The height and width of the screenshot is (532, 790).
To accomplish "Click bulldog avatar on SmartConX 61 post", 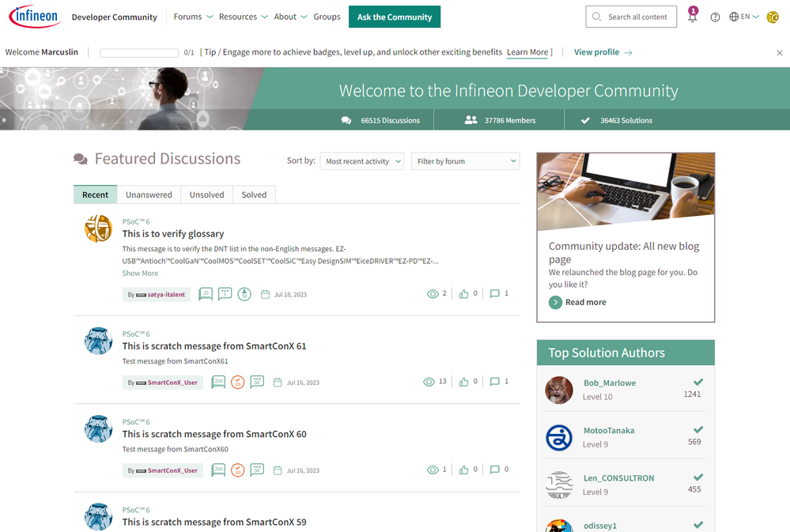I will pos(98,341).
